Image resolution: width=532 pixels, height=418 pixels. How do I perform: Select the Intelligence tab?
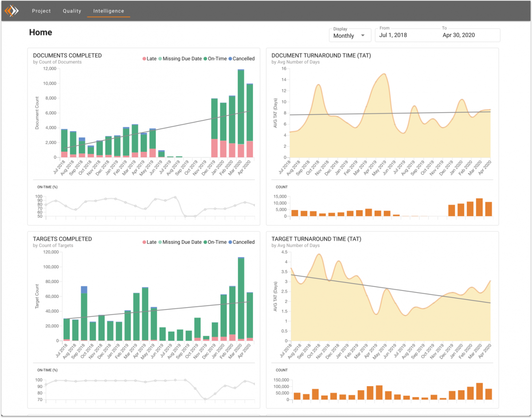109,11
